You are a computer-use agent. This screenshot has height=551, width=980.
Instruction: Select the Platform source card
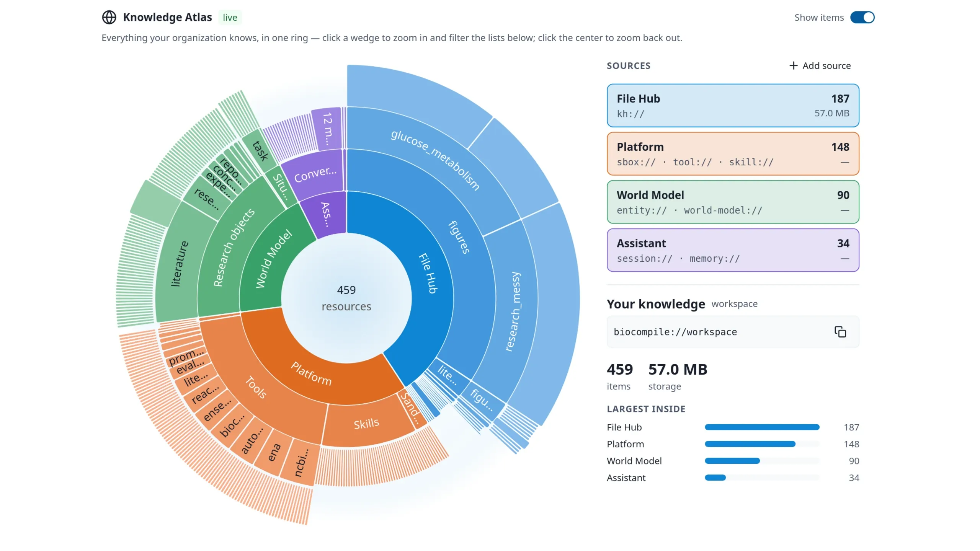pos(733,154)
